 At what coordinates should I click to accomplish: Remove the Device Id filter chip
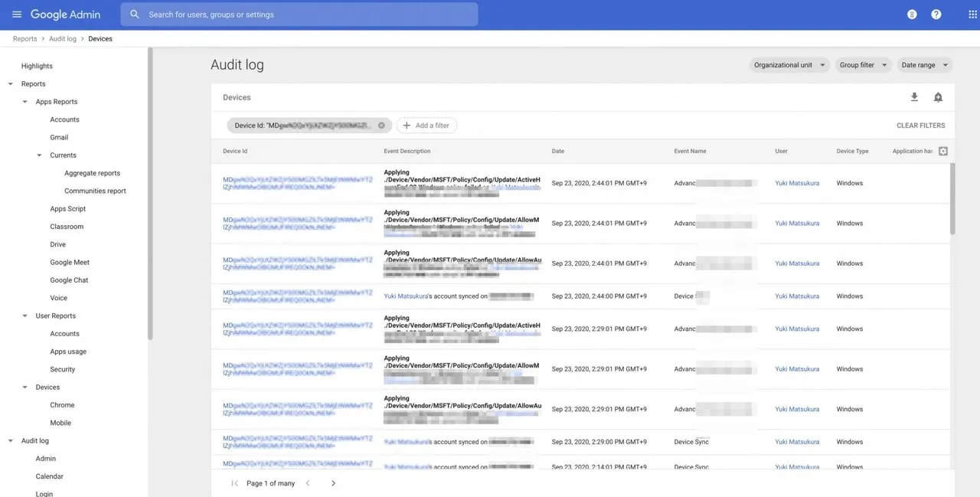[x=381, y=126]
